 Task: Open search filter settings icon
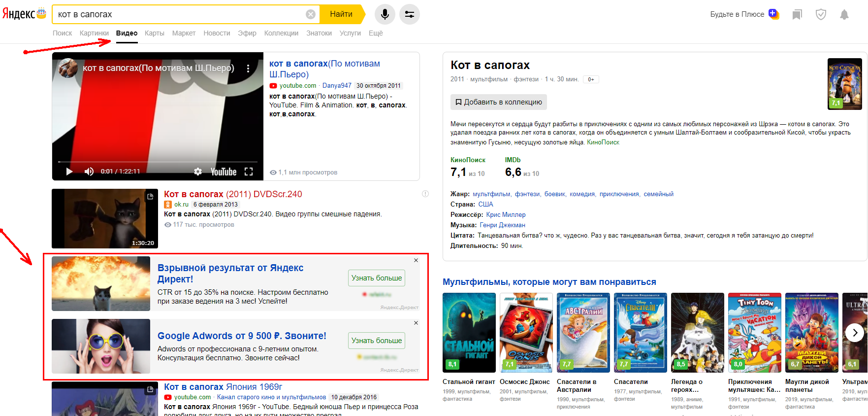410,14
